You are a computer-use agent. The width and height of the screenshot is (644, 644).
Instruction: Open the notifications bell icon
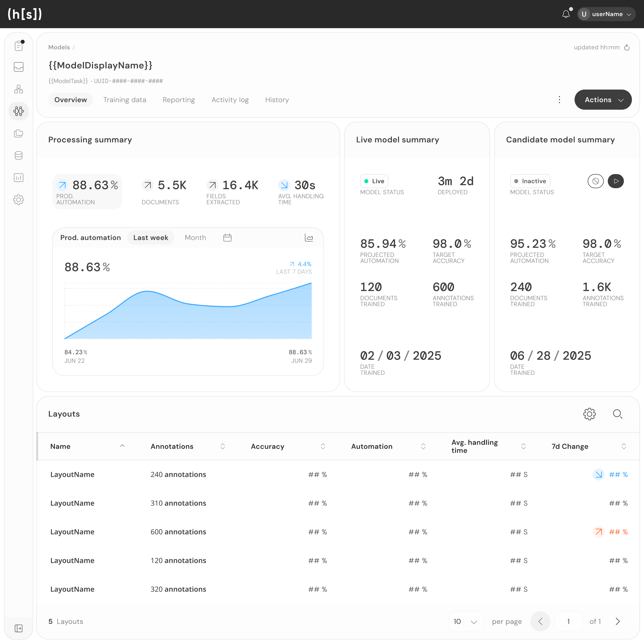click(566, 14)
